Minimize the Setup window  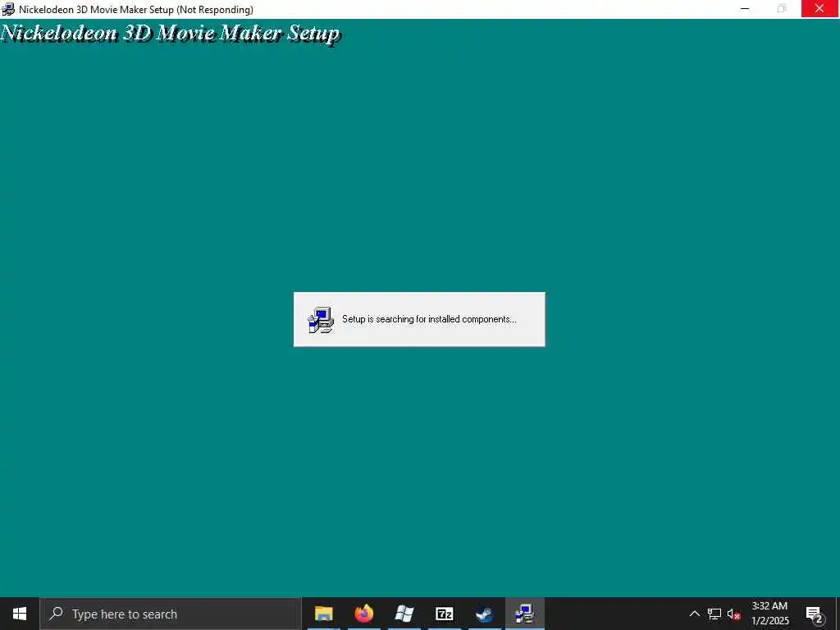click(x=745, y=8)
